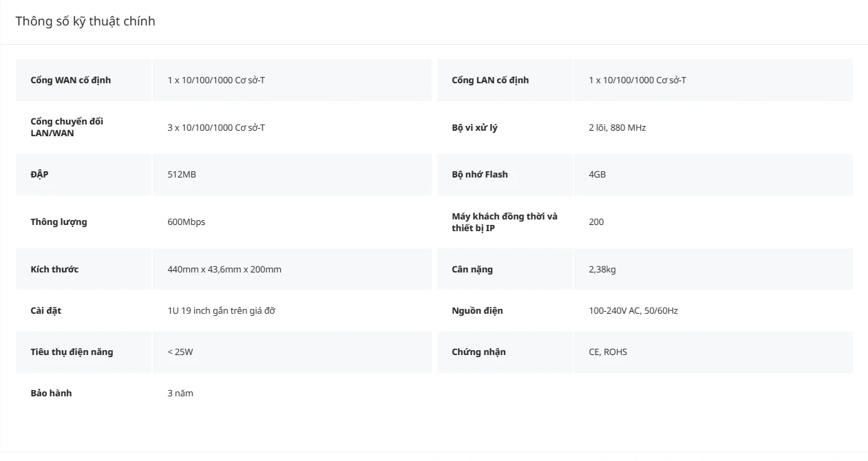This screenshot has width=868, height=461.
Task: Select the value "440mm x 43,6mm x 200mm"
Action: click(224, 269)
